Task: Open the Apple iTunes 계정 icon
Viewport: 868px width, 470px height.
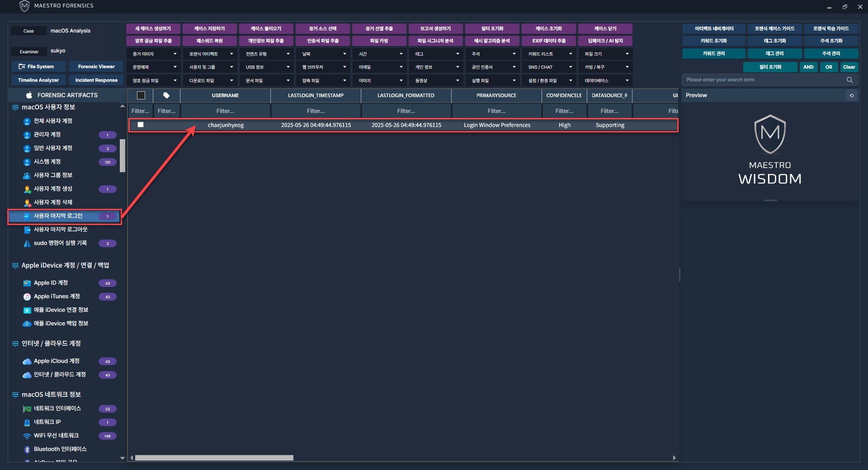Action: [x=27, y=296]
